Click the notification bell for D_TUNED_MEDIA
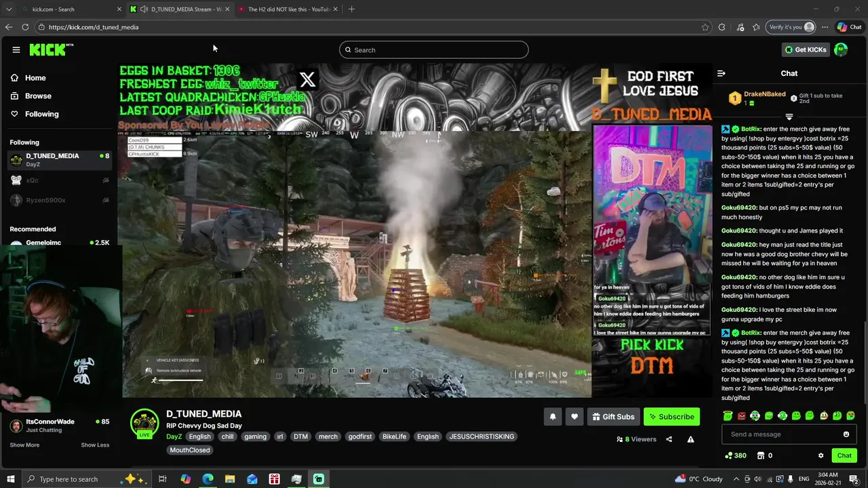Image resolution: width=868 pixels, height=488 pixels. pos(553,417)
